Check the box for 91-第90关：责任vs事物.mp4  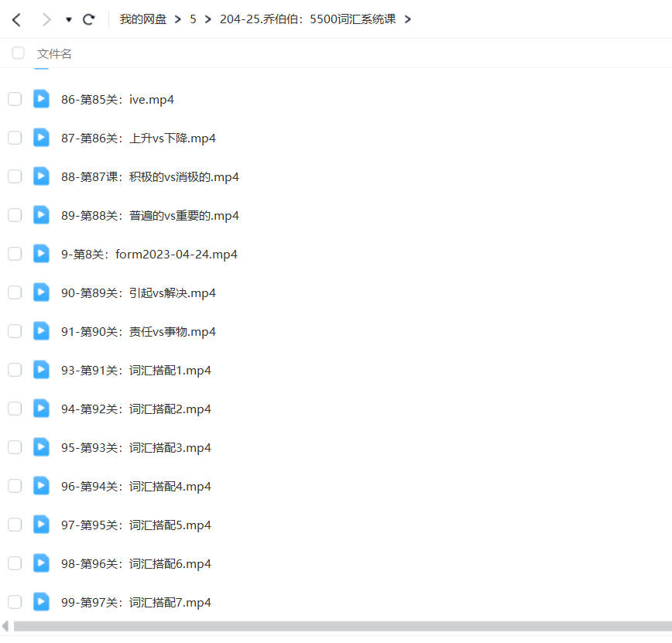[15, 331]
